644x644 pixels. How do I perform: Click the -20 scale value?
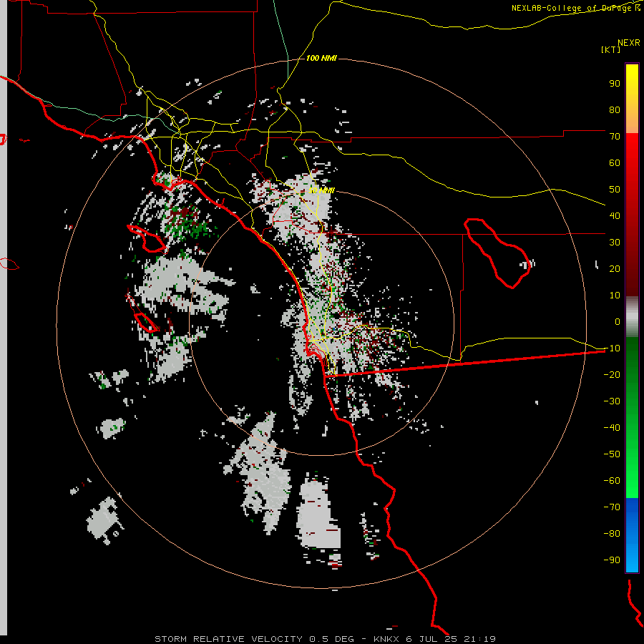coord(612,375)
